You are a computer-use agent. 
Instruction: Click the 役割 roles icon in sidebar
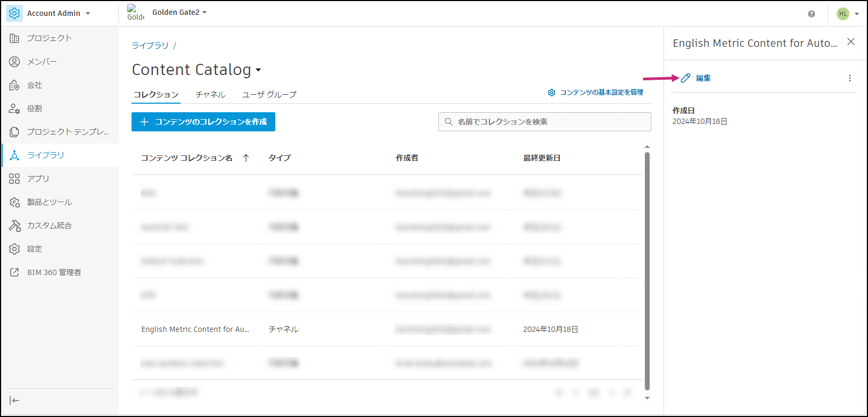pyautogui.click(x=14, y=109)
